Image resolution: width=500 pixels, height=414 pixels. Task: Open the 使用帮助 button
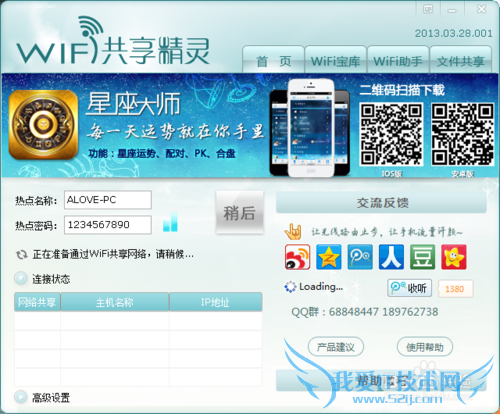tap(425, 347)
